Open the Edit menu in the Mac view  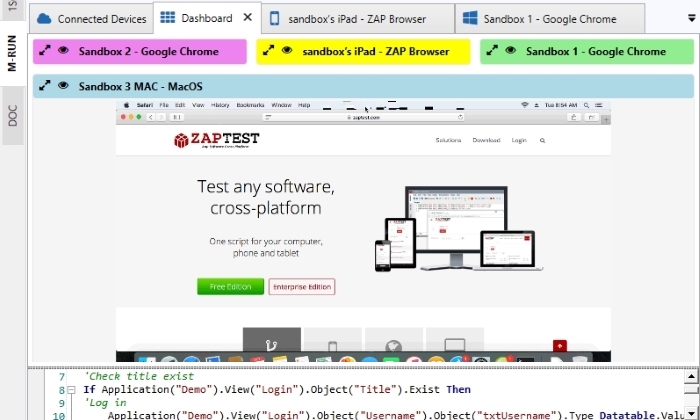(180, 105)
